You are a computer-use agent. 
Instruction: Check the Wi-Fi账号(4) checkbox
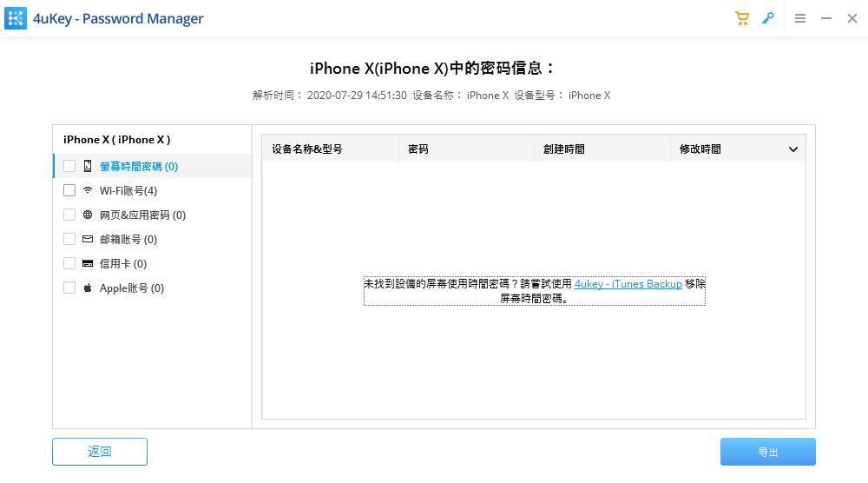[69, 190]
